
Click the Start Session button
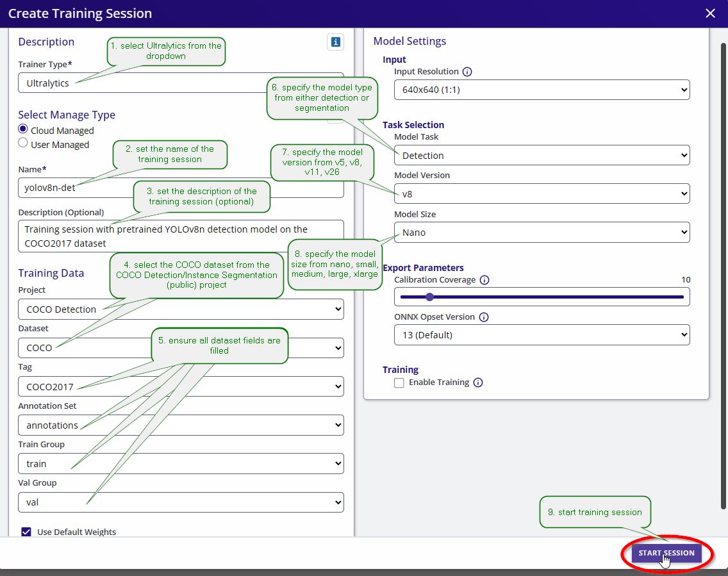[x=666, y=553]
